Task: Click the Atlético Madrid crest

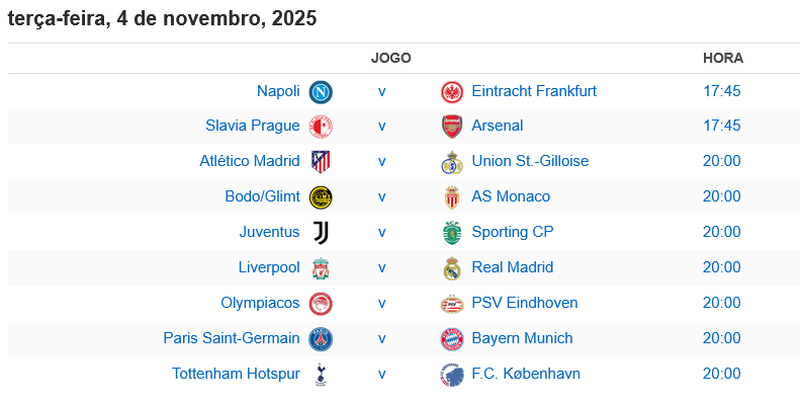Action: click(x=321, y=162)
